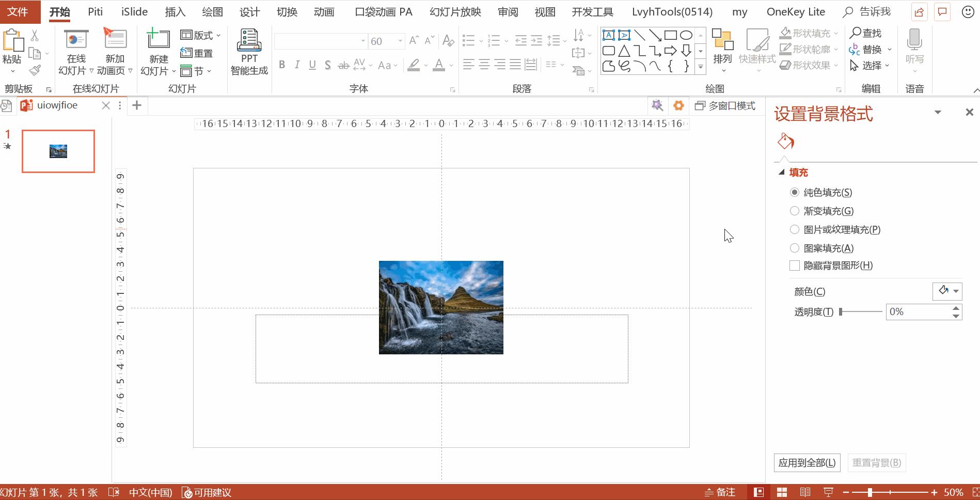This screenshot has height=500, width=980.
Task: Select 渐变填充 radio button
Action: [x=795, y=211]
